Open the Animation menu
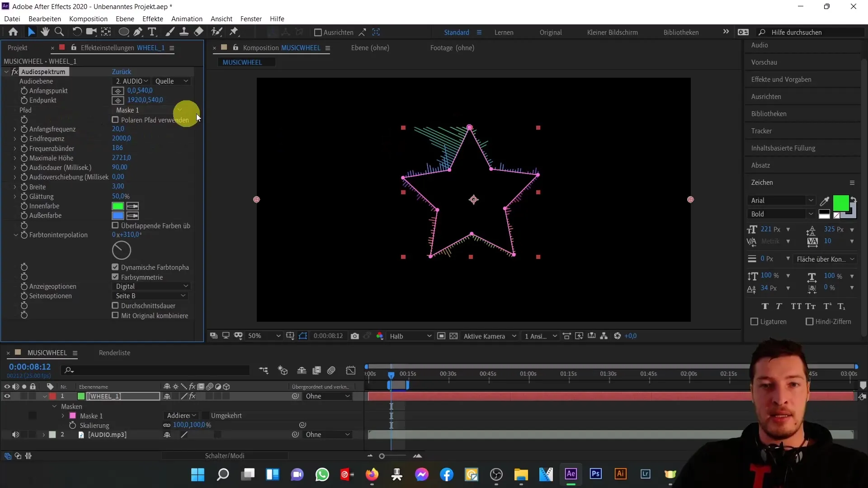868x488 pixels. pos(187,19)
